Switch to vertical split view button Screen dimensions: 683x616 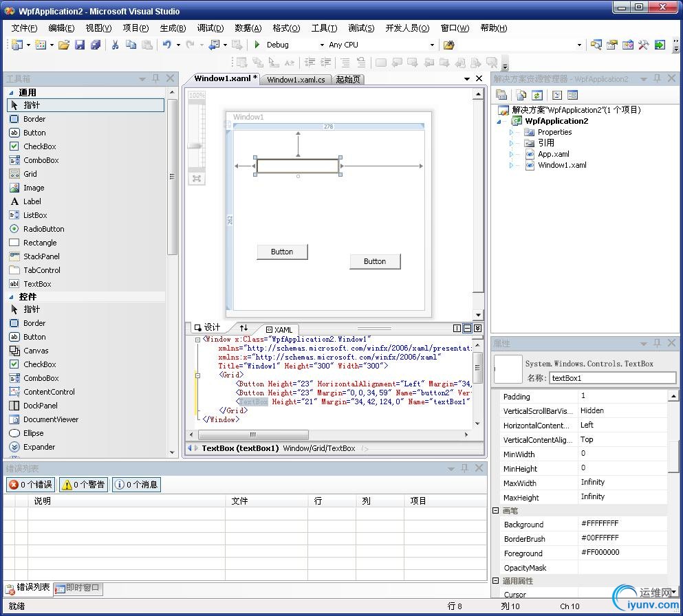pos(457,328)
